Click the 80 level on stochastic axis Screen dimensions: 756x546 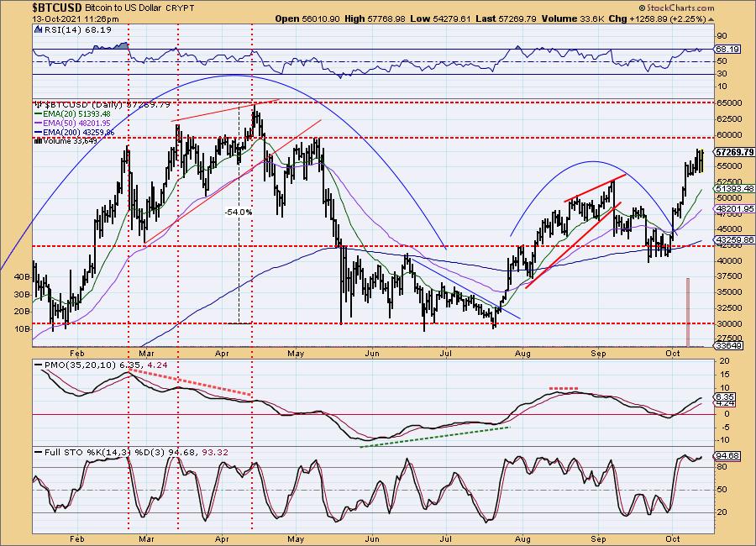[x=722, y=467]
